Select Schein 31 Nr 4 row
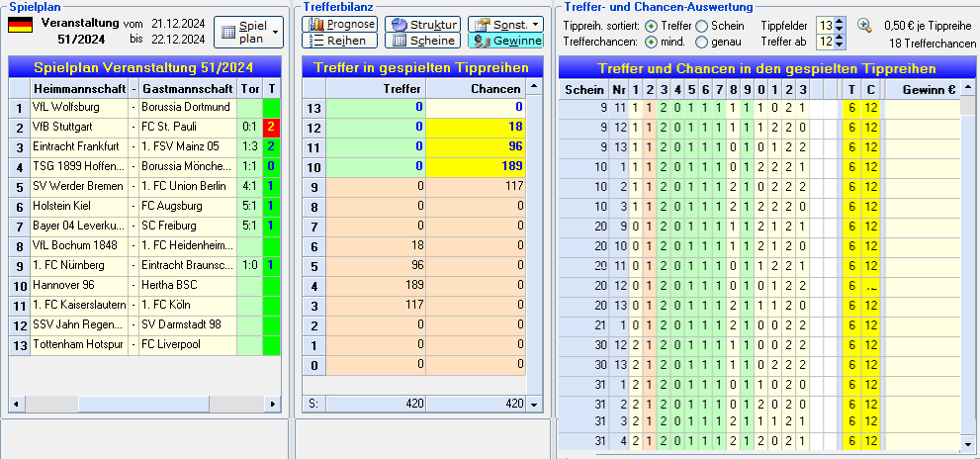This screenshot has height=459, width=980. 759,441
